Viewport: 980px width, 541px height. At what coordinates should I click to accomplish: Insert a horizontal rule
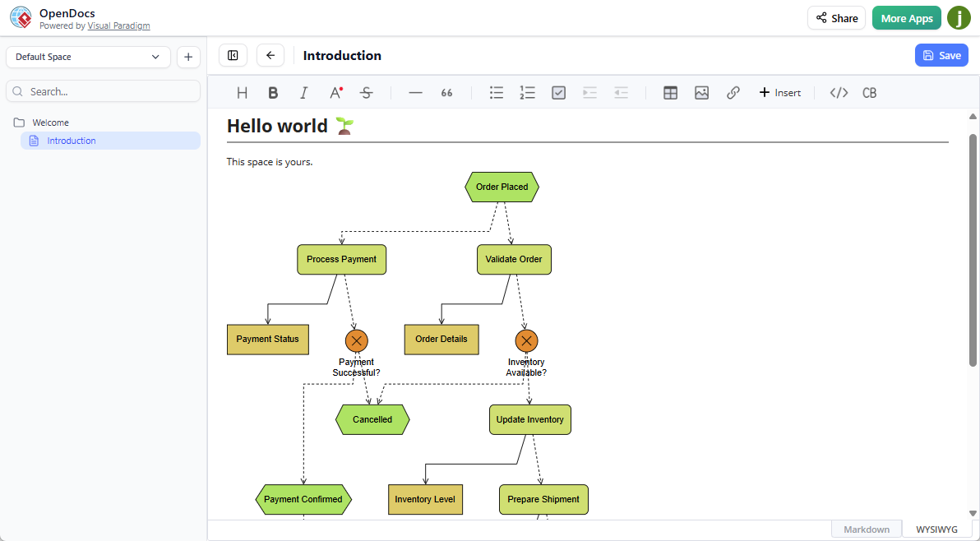415,92
